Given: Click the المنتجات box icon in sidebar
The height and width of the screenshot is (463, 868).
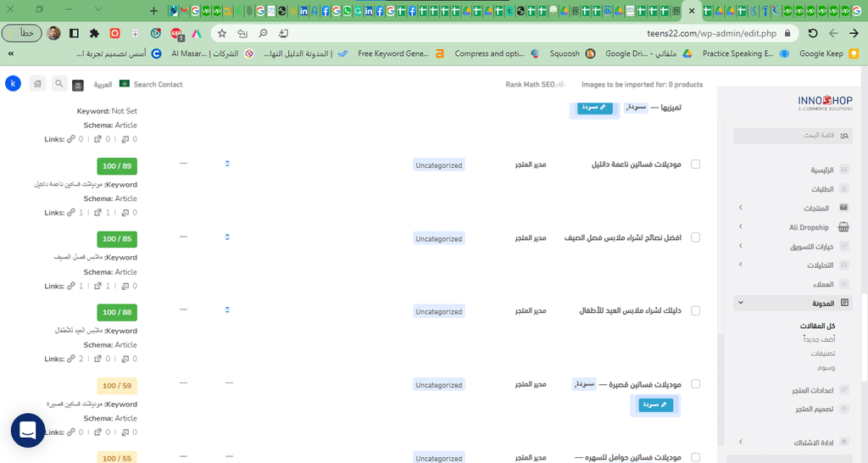Looking at the screenshot, I should (843, 207).
